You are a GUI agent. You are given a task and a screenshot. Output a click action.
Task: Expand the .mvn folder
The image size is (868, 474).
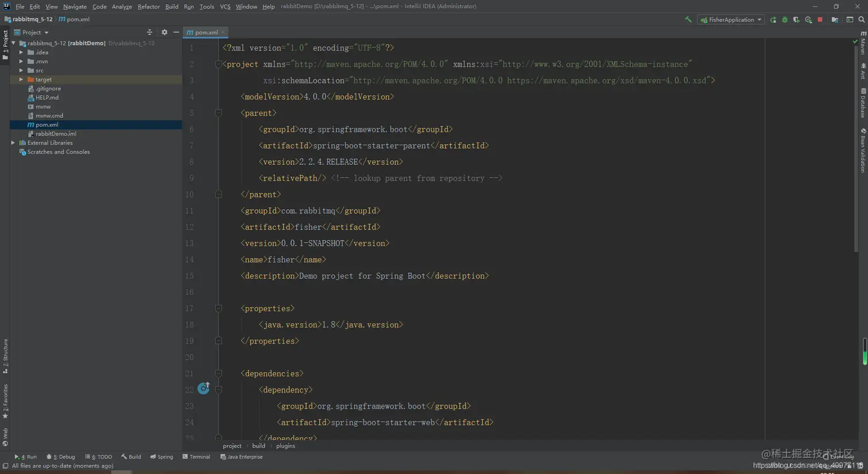tap(21, 61)
